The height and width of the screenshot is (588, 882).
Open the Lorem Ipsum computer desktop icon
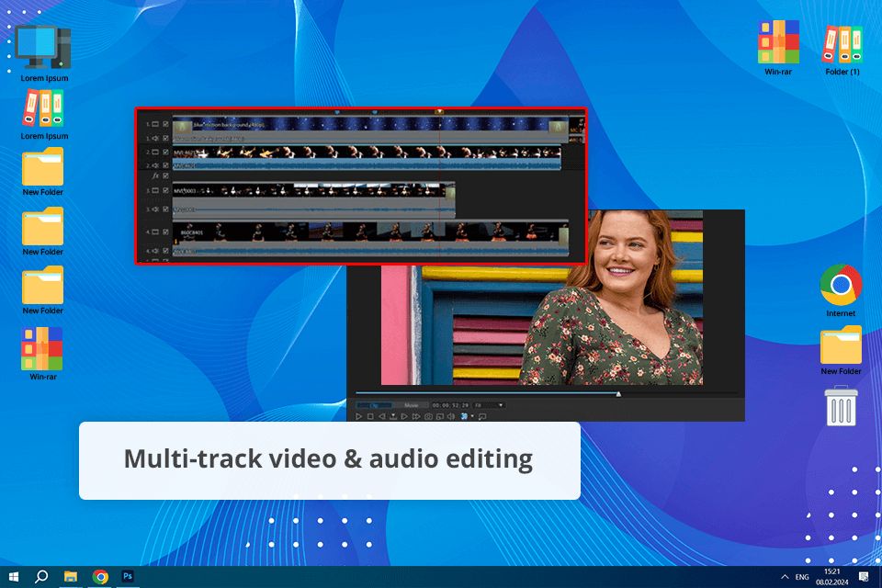coord(43,54)
